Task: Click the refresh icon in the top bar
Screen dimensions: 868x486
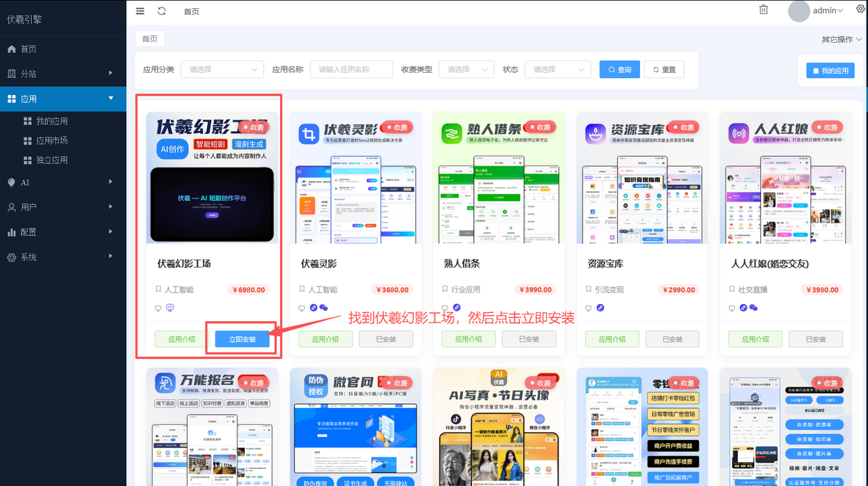Action: [161, 11]
